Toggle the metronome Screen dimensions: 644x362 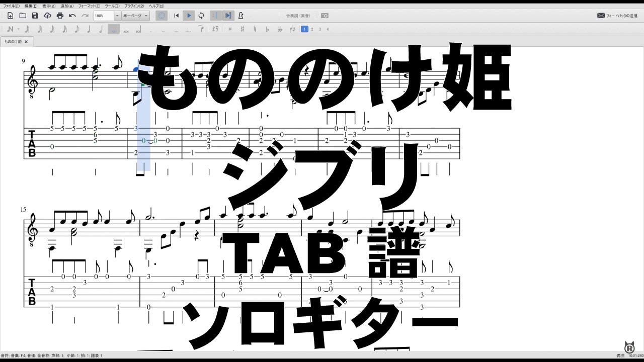240,16
